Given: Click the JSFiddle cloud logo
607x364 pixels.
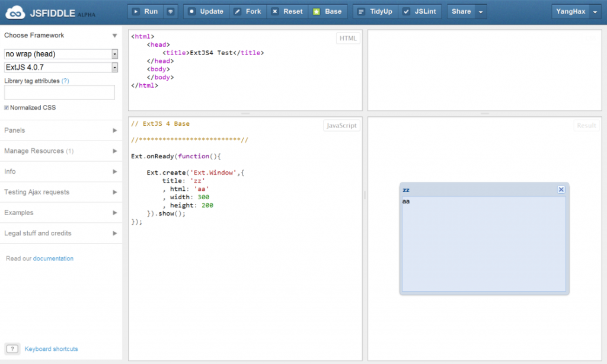Looking at the screenshot, I should [x=15, y=12].
